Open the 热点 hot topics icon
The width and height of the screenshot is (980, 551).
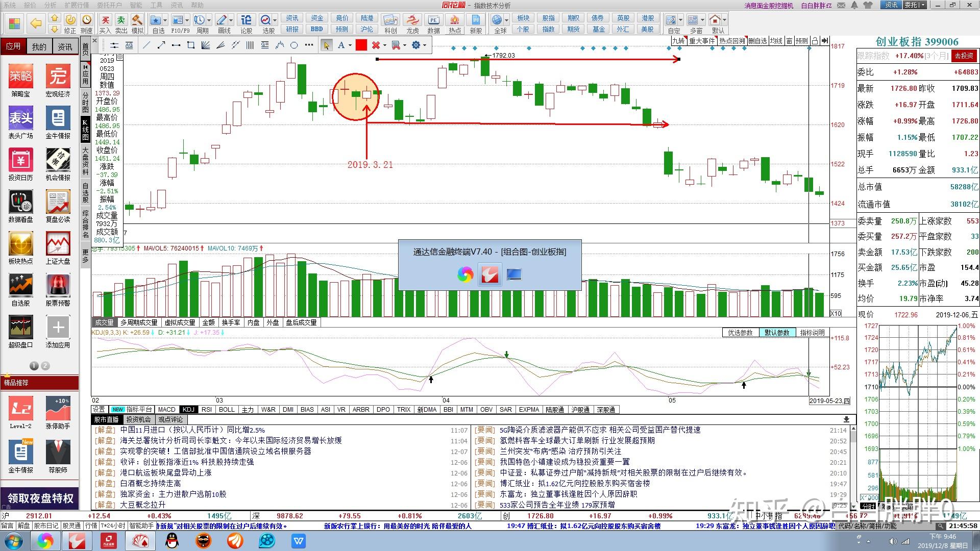[454, 24]
